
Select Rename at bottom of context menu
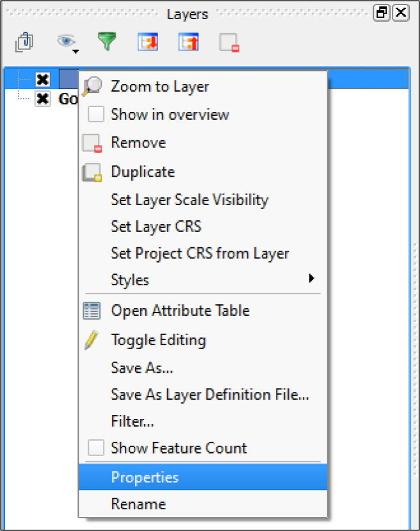pyautogui.click(x=138, y=504)
